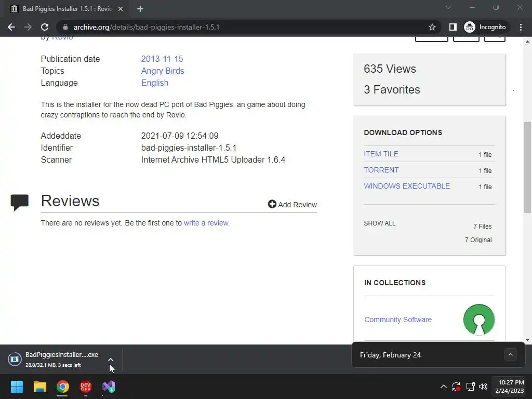Click the write a review link
The width and height of the screenshot is (532, 399).
(x=206, y=223)
